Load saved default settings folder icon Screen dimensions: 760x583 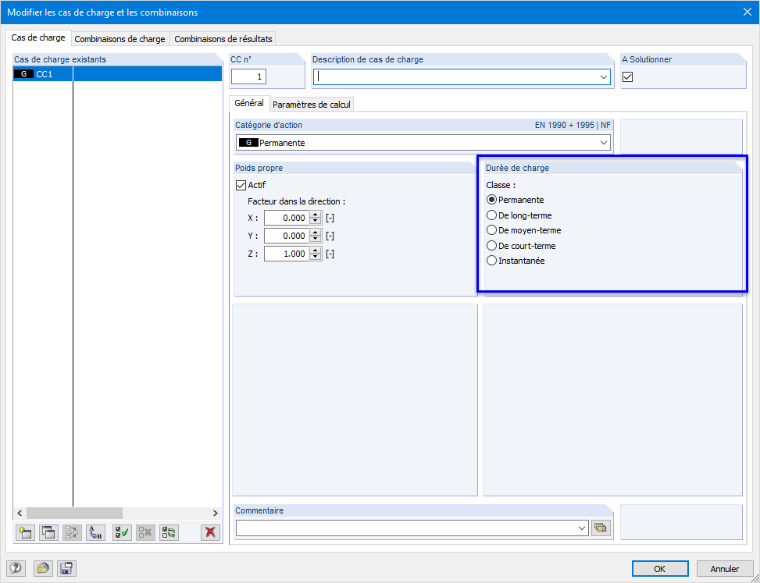[x=43, y=568]
